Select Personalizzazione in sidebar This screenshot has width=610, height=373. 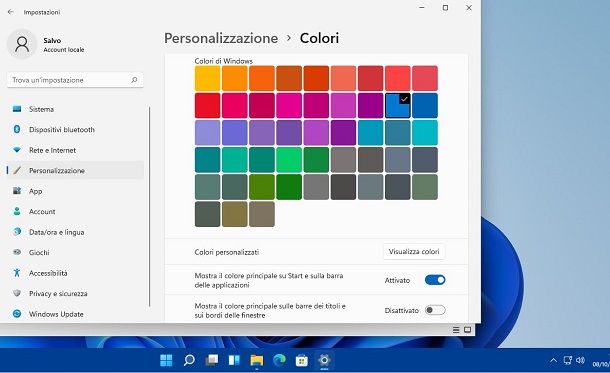pyautogui.click(x=75, y=170)
